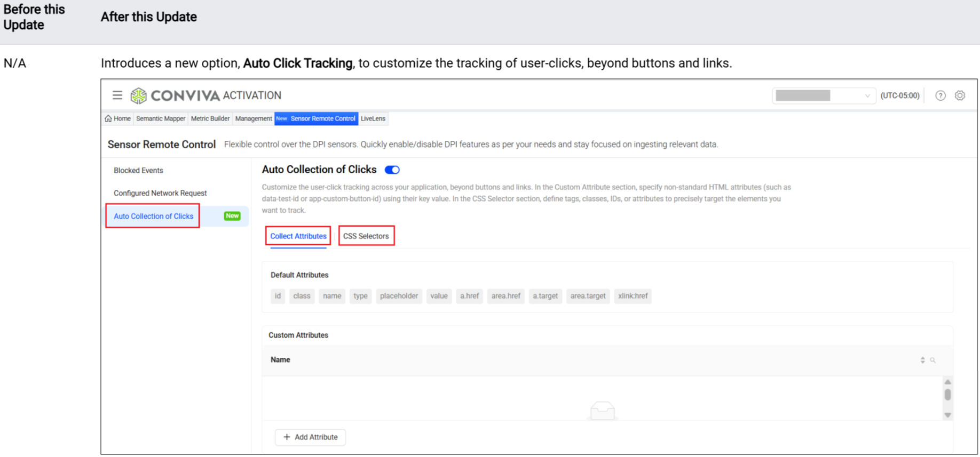Click the Add Attribute button
Image resolution: width=980 pixels, height=457 pixels.
[310, 437]
